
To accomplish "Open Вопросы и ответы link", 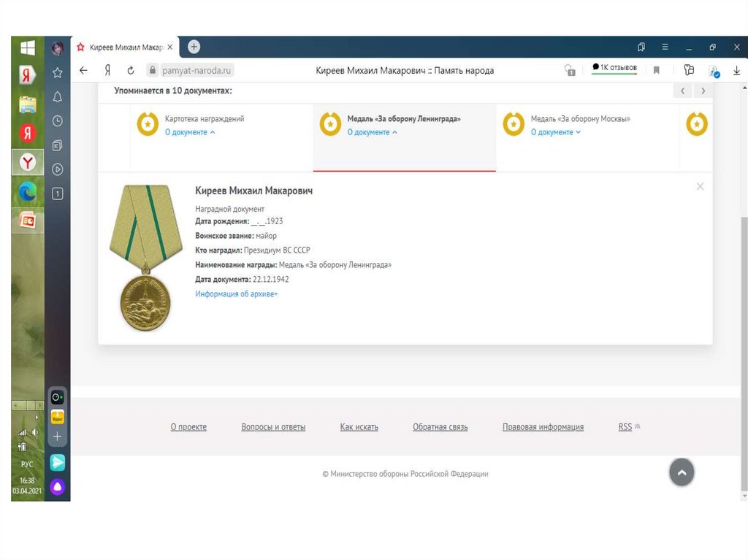I will pyautogui.click(x=273, y=427).
